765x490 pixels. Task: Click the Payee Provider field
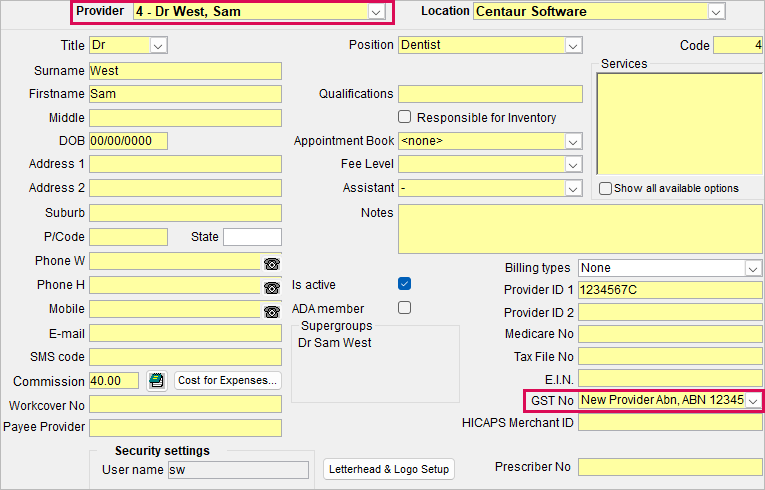[x=185, y=428]
